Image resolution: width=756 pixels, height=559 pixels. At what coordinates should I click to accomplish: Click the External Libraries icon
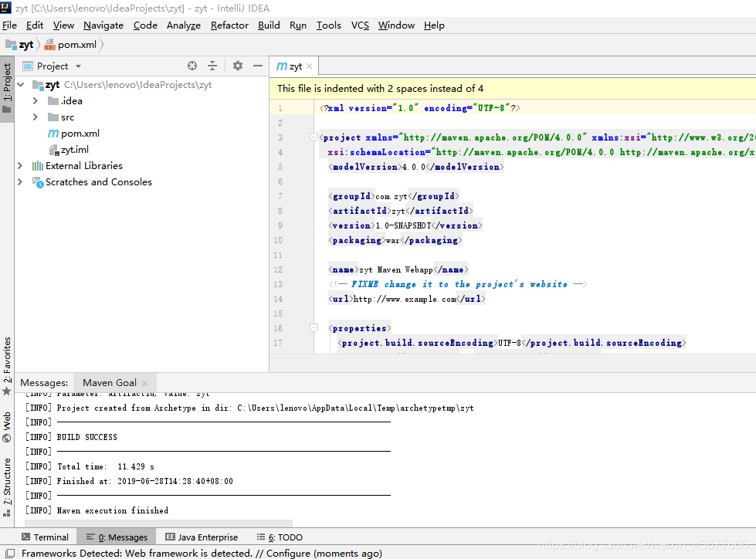coord(38,166)
